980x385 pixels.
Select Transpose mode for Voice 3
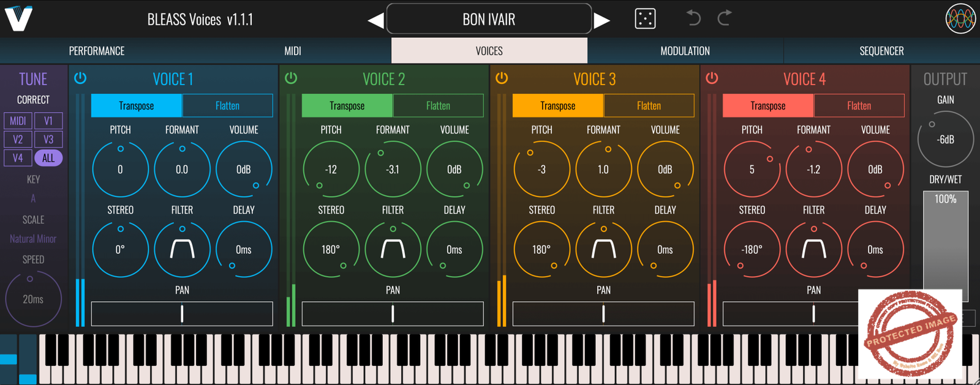click(558, 106)
